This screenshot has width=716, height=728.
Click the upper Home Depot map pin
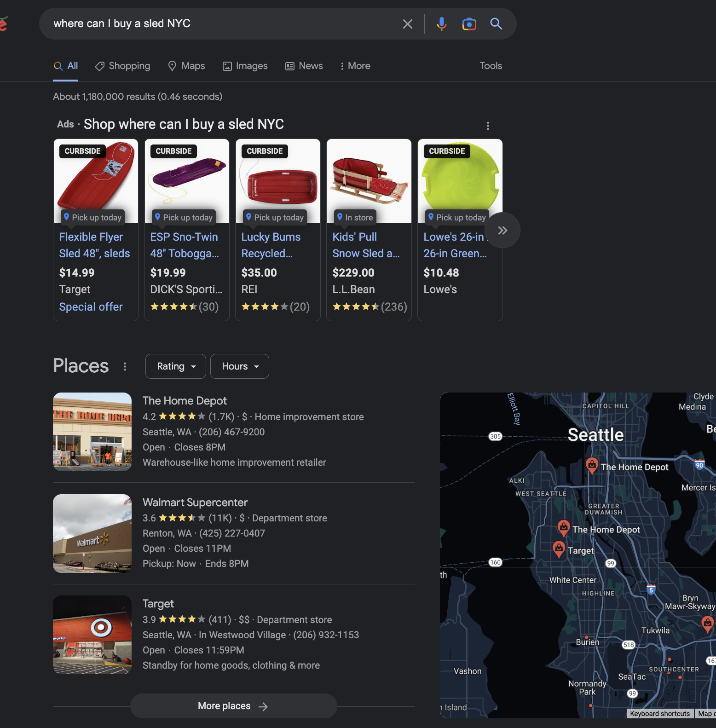592,465
